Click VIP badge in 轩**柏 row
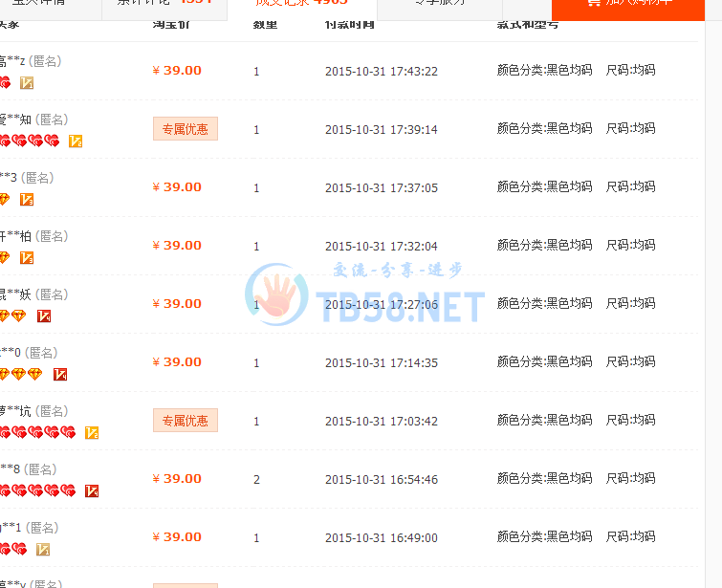Image resolution: width=722 pixels, height=588 pixels. (x=27, y=258)
